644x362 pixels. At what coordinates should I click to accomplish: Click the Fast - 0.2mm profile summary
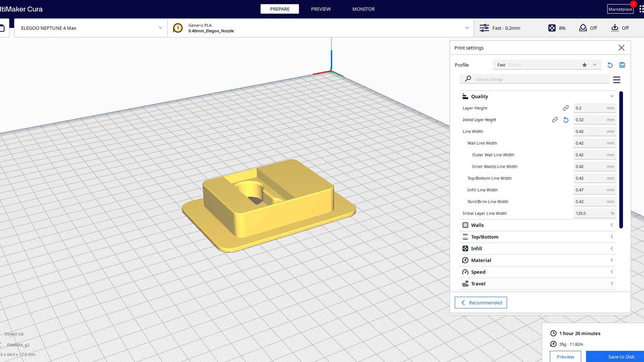pos(506,28)
